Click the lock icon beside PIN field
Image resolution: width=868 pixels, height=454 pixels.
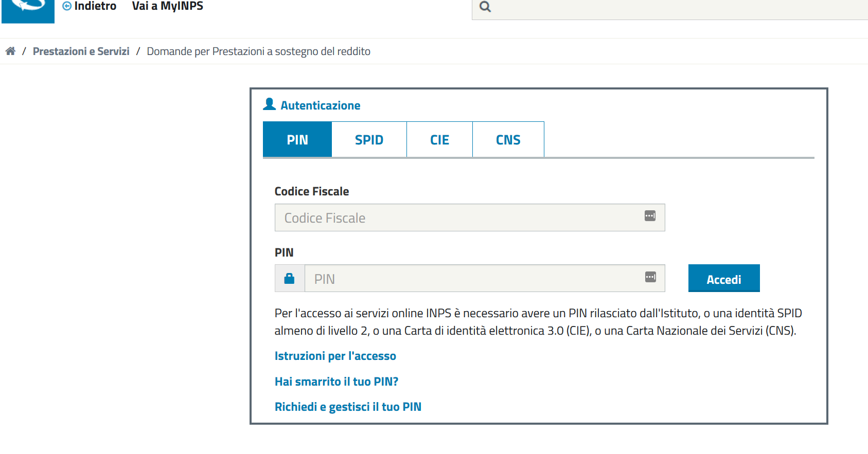tap(289, 279)
